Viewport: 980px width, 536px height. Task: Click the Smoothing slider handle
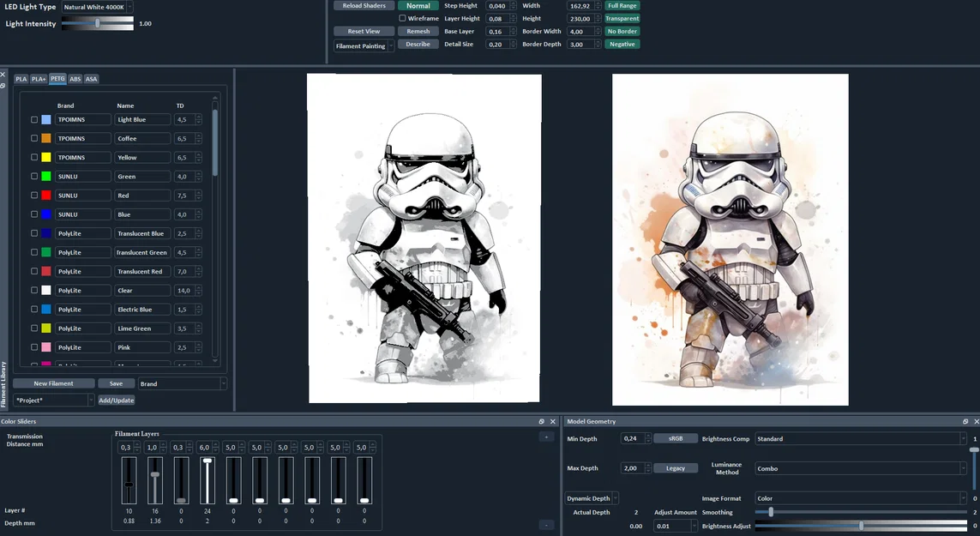(x=771, y=512)
